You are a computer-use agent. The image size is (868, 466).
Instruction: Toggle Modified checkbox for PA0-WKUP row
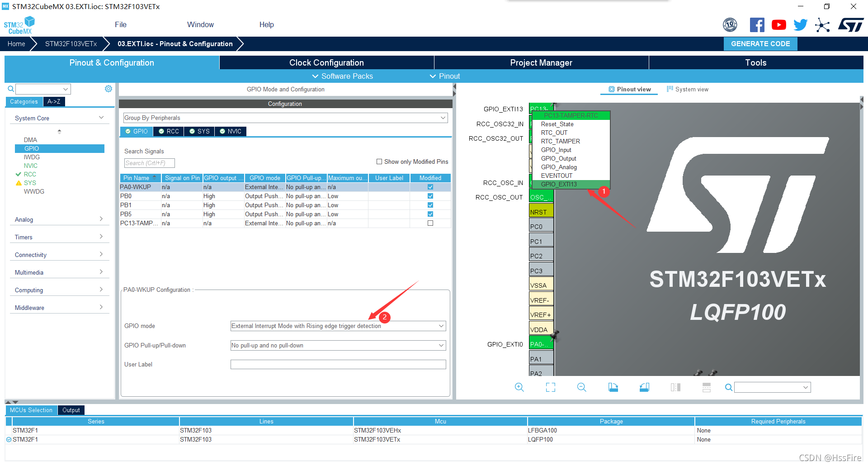430,187
